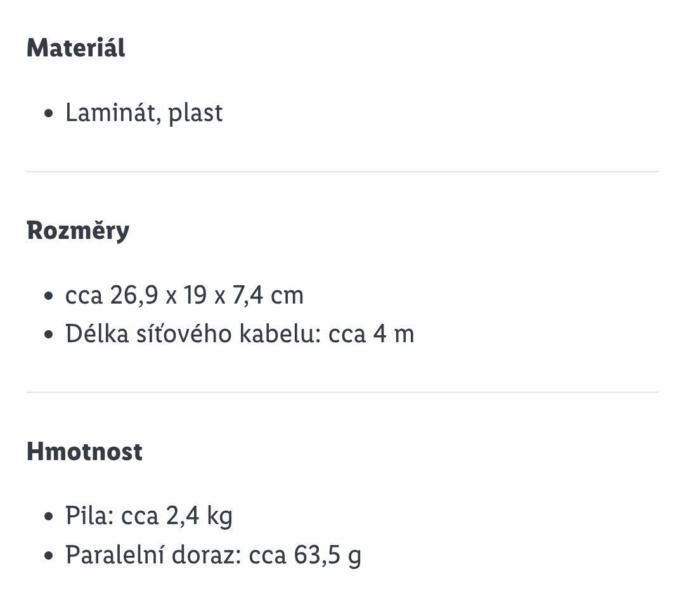Click the divider line above the Hmotnost section
Screen dimensions: 679x616
click(x=342, y=392)
